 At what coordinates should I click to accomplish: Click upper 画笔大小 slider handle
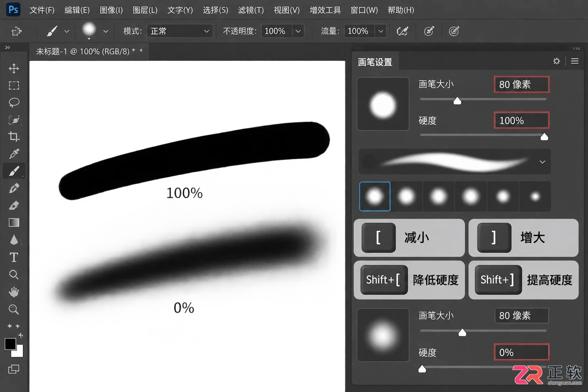[457, 101]
